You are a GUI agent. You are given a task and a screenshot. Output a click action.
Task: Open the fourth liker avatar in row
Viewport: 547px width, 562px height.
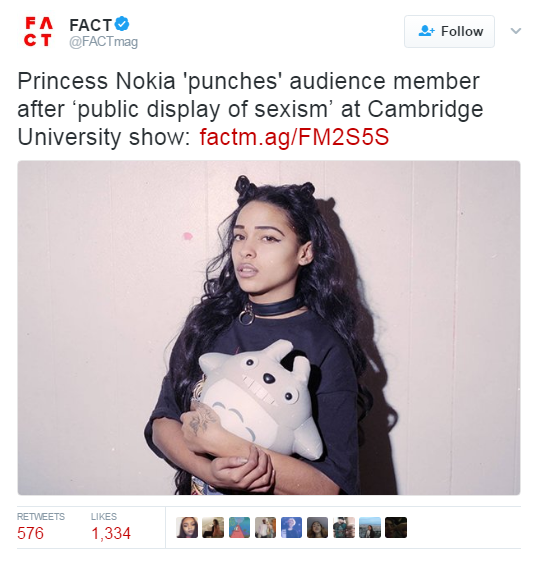265,527
